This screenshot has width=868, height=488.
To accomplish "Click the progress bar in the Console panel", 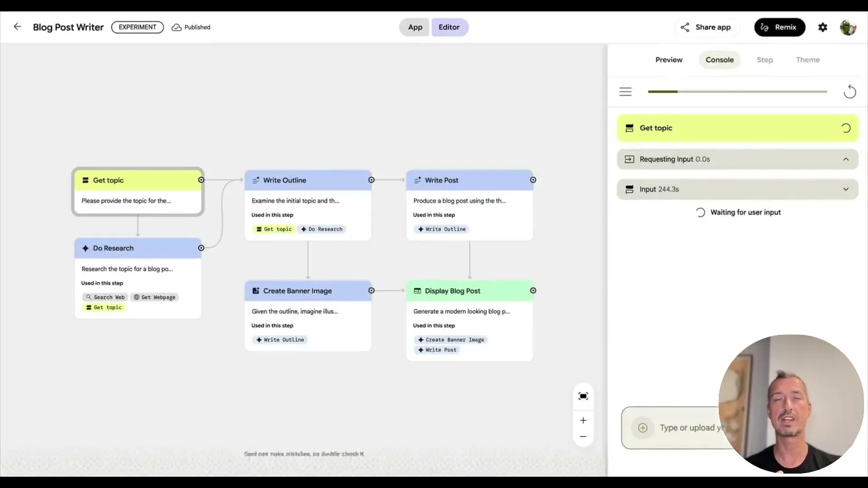I will tap(737, 91).
